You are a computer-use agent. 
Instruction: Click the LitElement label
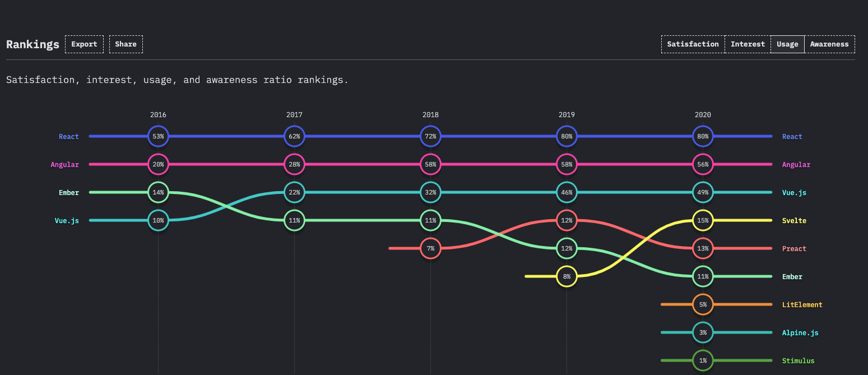click(x=802, y=304)
